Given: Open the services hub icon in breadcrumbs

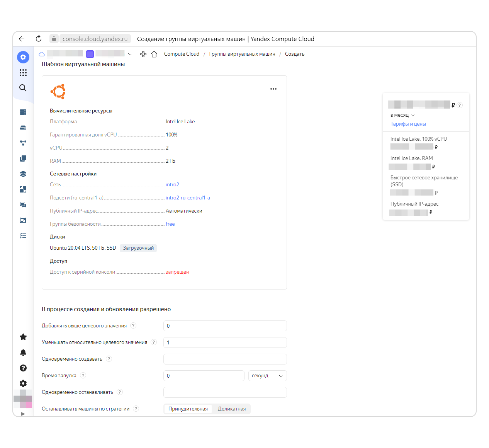Looking at the screenshot, I should pyautogui.click(x=143, y=54).
